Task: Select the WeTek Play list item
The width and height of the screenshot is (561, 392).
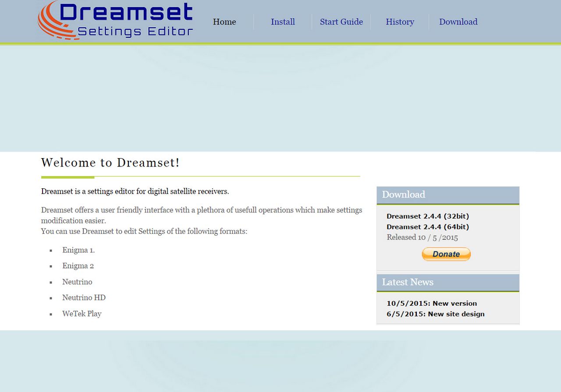Action: tap(82, 314)
